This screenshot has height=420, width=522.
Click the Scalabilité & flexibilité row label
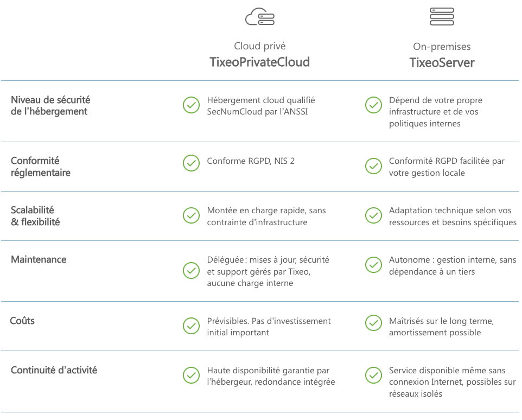point(35,216)
